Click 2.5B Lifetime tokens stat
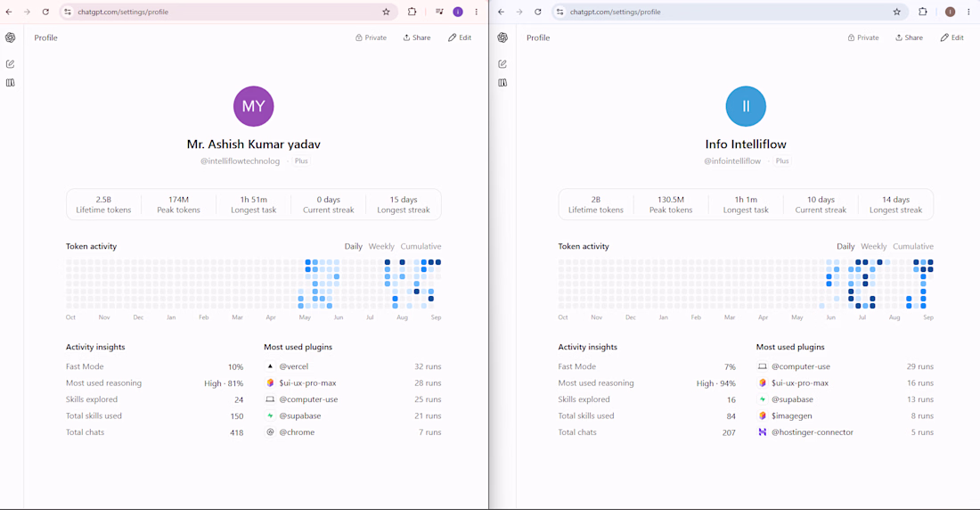This screenshot has height=510, width=980. pos(103,205)
